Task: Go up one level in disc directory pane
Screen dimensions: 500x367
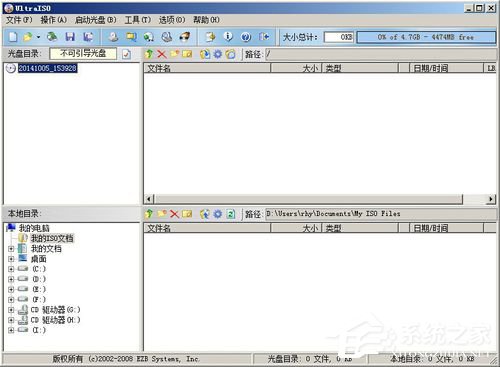Action: pyautogui.click(x=149, y=54)
